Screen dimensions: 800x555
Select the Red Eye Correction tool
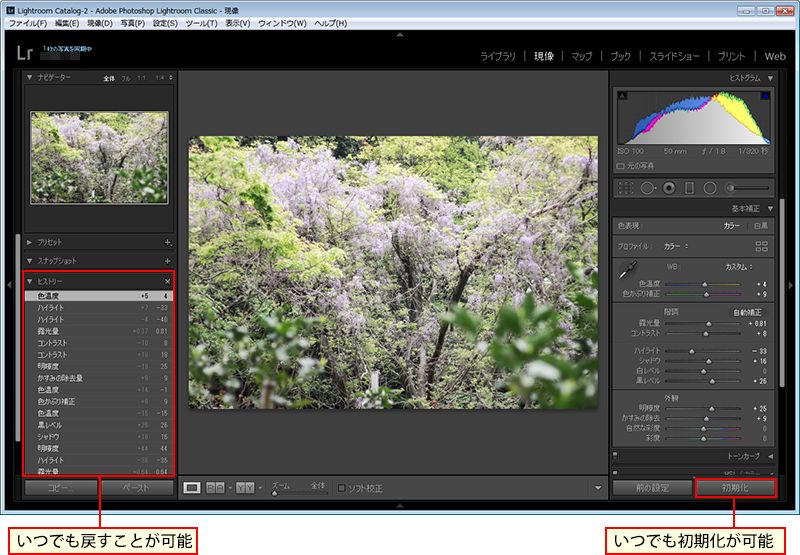tap(669, 188)
